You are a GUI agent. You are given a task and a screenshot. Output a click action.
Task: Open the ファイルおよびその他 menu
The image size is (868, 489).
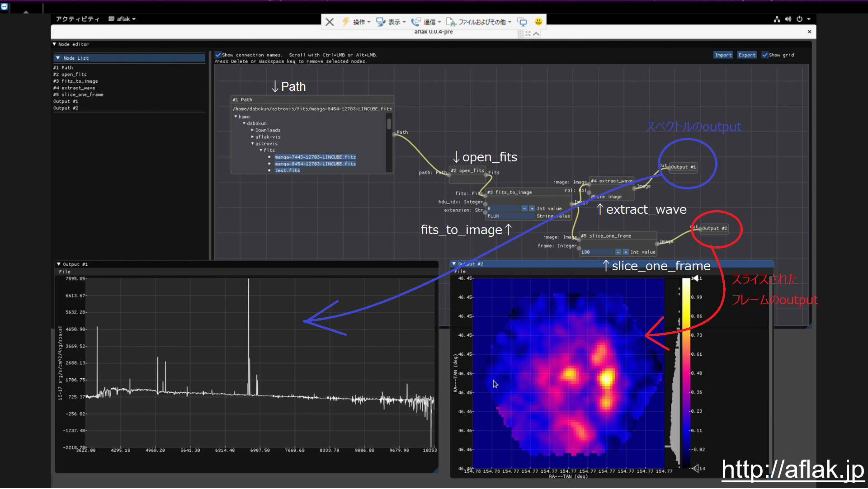pos(485,22)
